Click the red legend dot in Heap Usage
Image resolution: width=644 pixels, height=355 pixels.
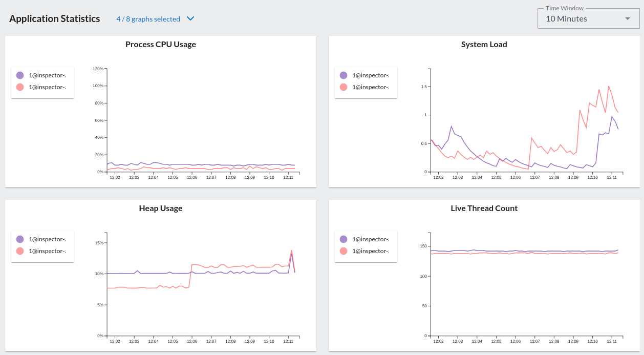click(20, 250)
